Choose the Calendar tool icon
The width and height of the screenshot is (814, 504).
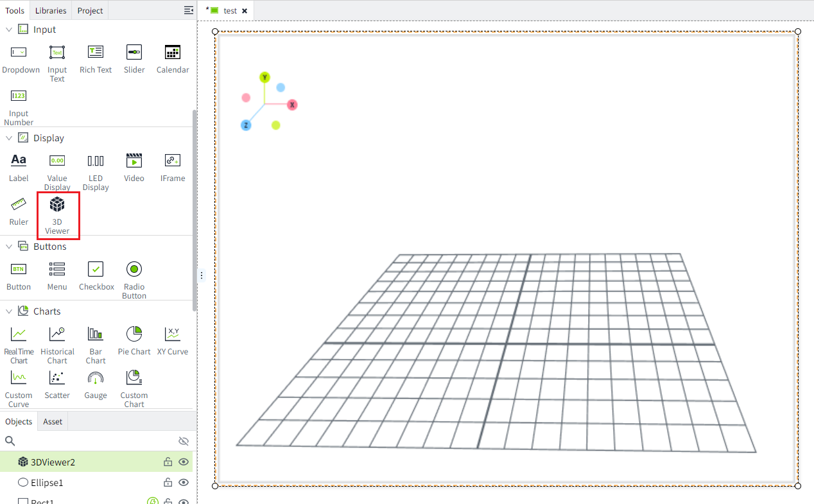173,53
